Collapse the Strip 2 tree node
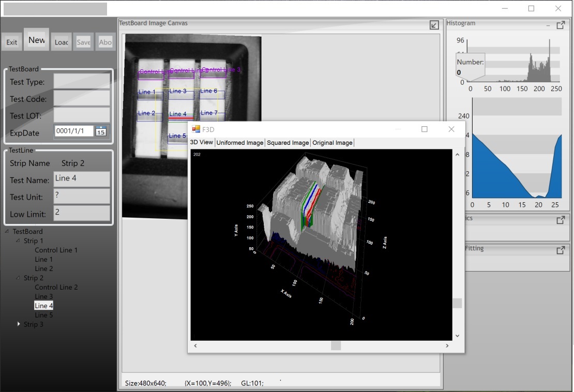Viewport: 574px width, 392px height. point(18,278)
